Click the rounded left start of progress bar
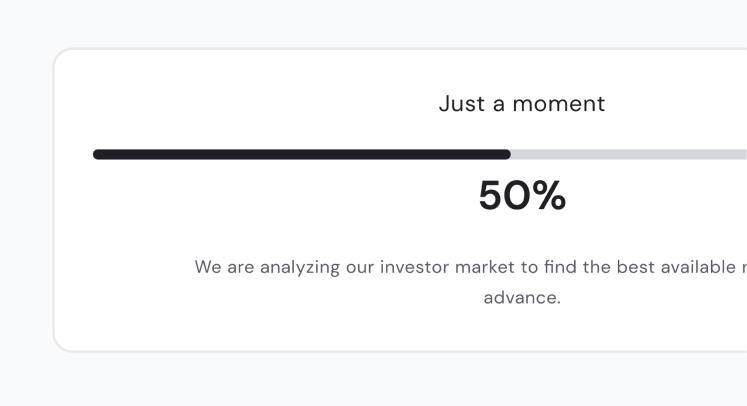The width and height of the screenshot is (747, 406). pyautogui.click(x=98, y=154)
